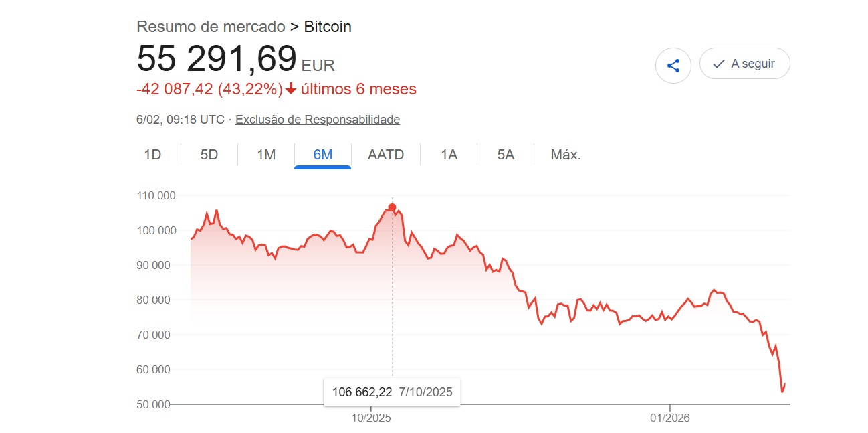
Task: Click the 55 291,69 price value
Action: pyautogui.click(x=217, y=58)
